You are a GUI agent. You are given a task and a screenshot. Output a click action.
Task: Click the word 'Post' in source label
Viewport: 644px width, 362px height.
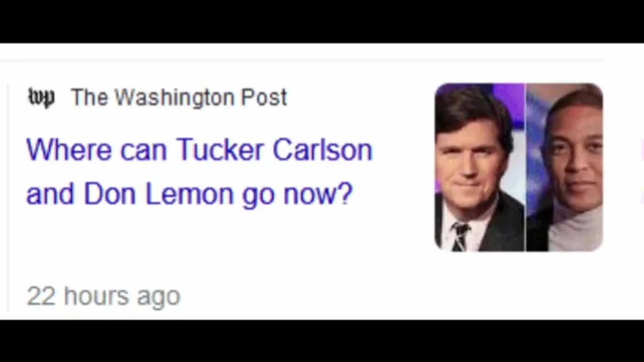[x=264, y=98]
